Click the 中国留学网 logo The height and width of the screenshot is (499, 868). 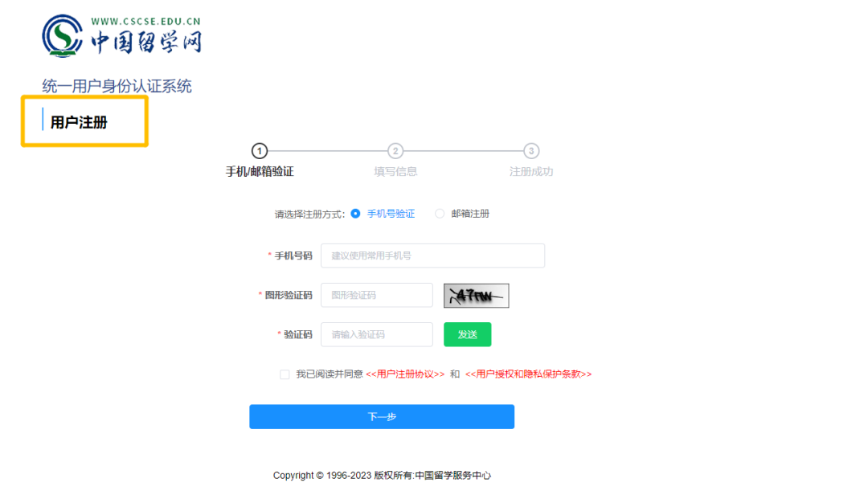[121, 37]
